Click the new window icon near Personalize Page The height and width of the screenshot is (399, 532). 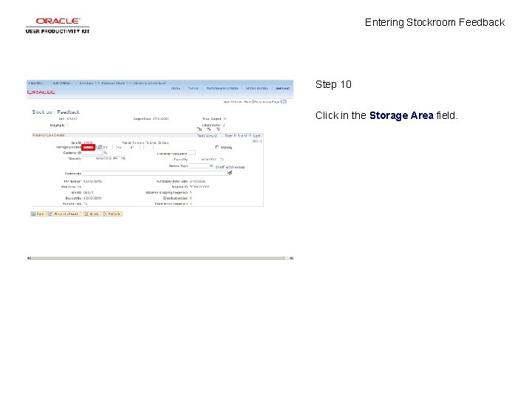pos(284,101)
